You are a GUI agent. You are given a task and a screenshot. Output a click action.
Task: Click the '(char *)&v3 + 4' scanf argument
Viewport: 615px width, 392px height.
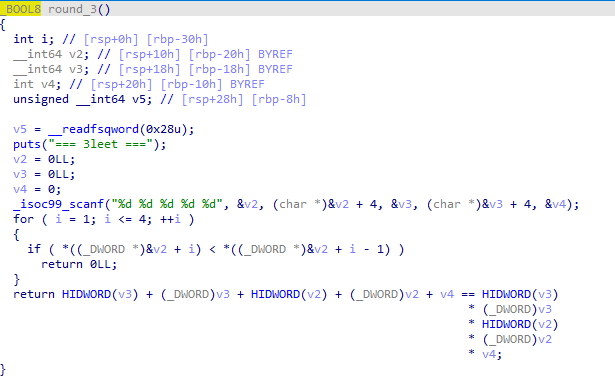pyautogui.click(x=479, y=204)
